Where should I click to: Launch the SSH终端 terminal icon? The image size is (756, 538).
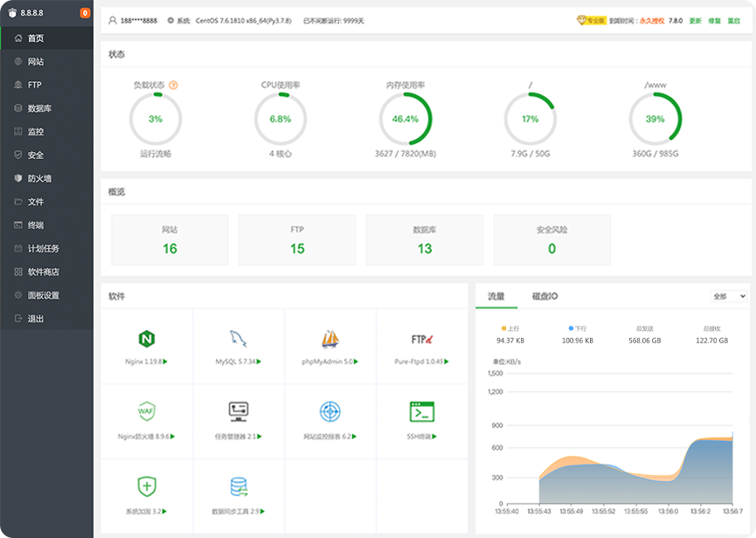[422, 411]
